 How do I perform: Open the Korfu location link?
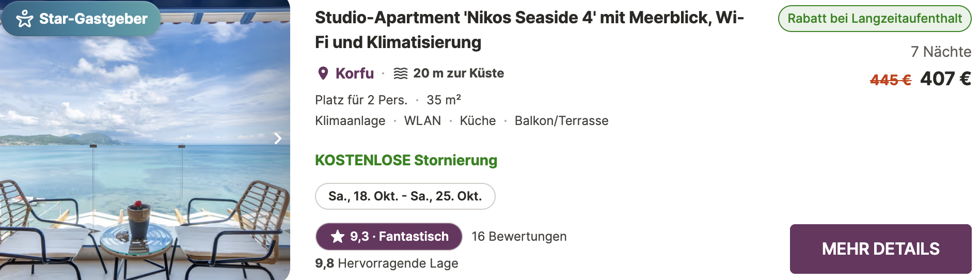(355, 73)
